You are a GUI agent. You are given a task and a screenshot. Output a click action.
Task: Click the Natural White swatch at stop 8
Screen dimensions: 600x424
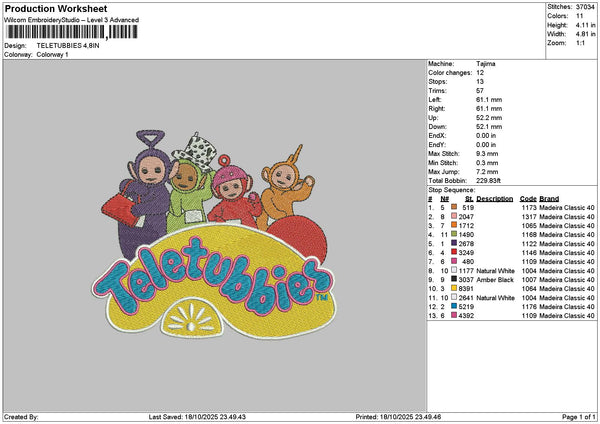[456, 270]
